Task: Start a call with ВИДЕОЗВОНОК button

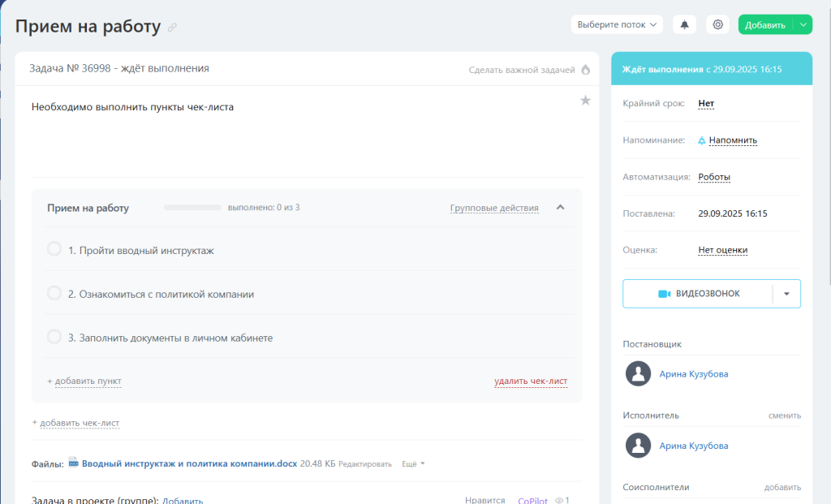Action: coord(698,294)
